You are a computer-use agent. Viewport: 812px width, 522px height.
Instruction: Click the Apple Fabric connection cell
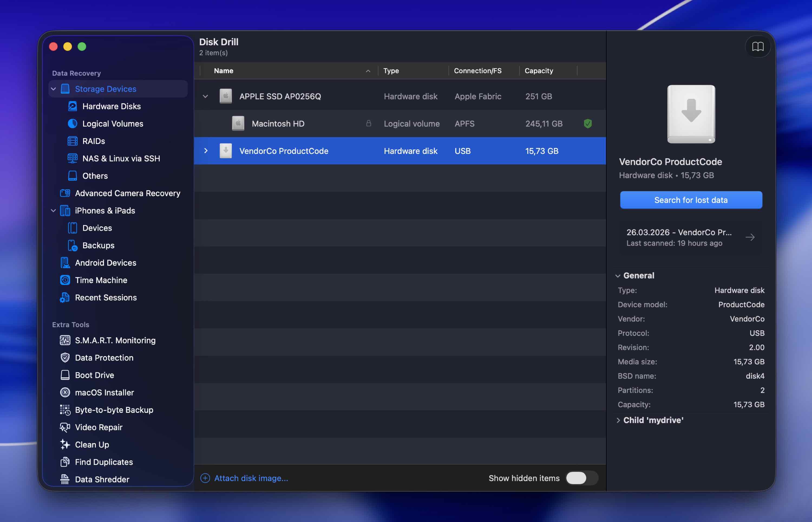[478, 96]
